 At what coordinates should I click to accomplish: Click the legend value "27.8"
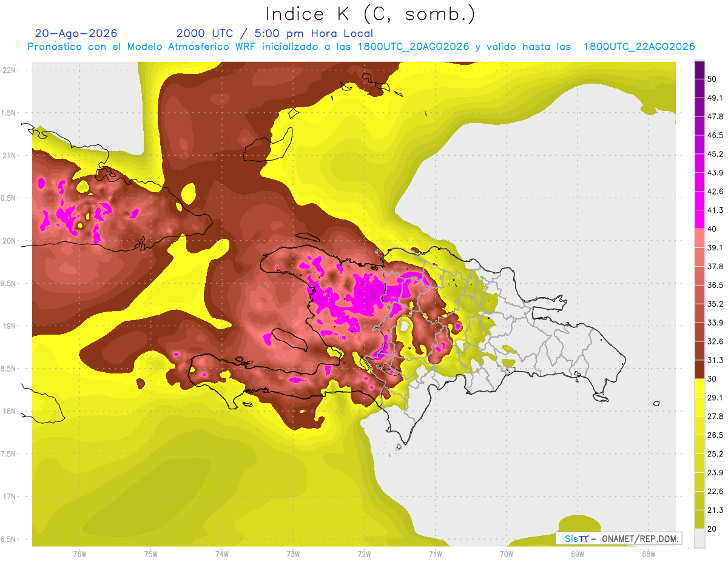pos(715,416)
